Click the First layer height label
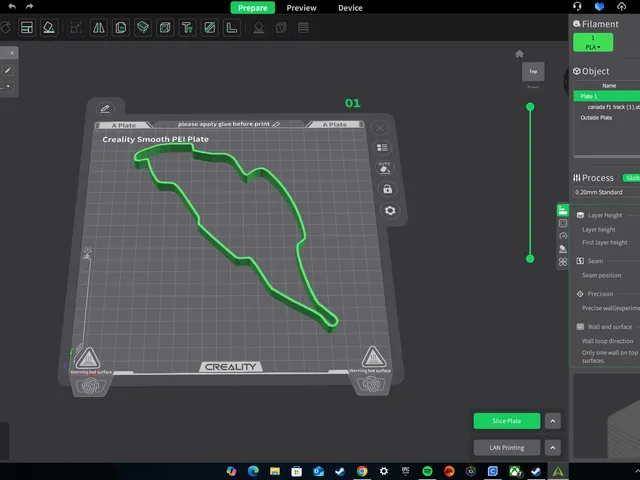 604,242
